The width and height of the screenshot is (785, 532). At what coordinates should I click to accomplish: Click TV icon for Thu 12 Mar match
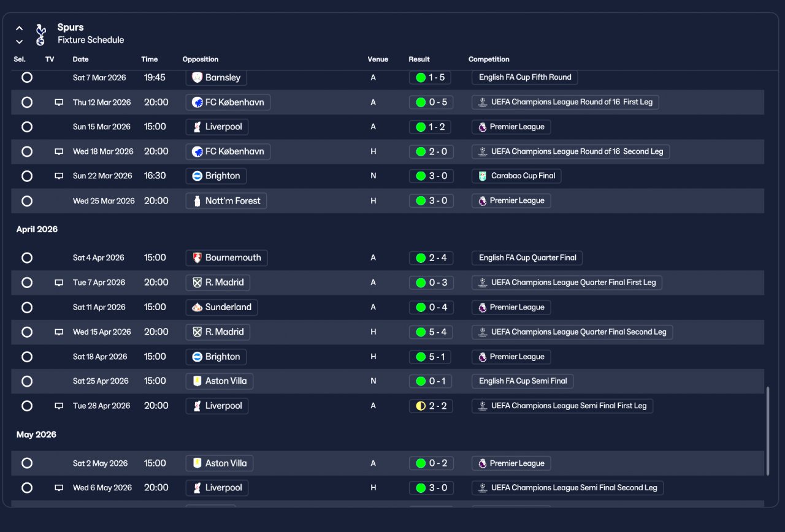pos(59,102)
